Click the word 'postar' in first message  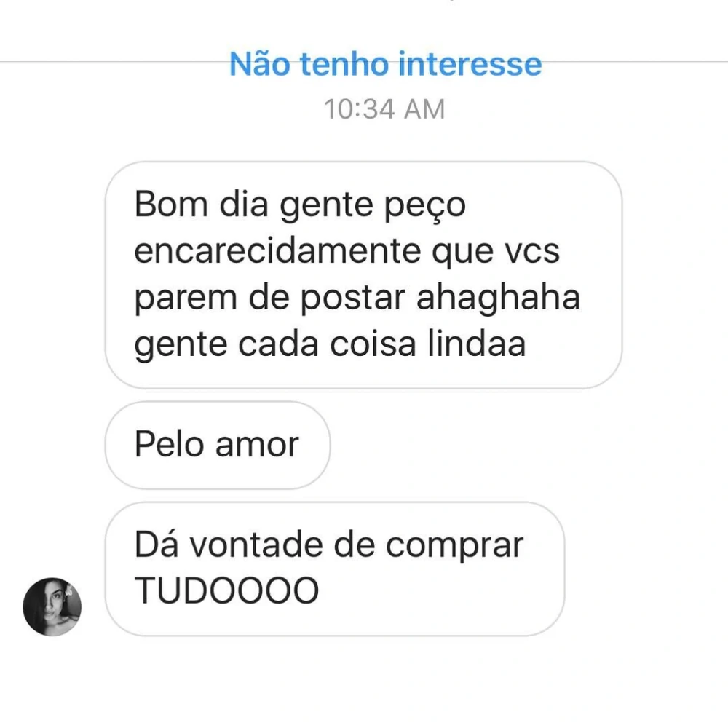[353, 299]
